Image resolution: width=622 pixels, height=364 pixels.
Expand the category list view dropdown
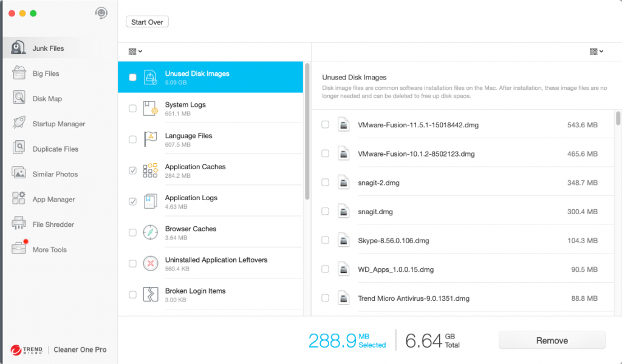pos(135,52)
